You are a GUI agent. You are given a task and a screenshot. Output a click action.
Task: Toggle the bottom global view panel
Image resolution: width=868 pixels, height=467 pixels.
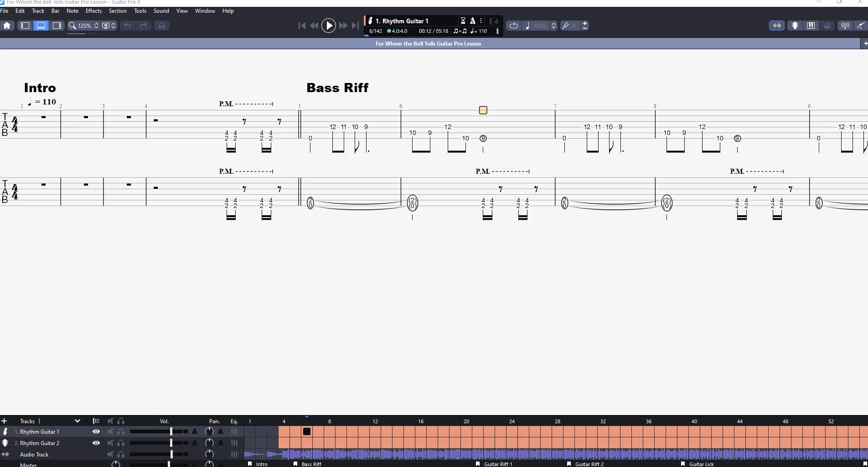pos(41,26)
